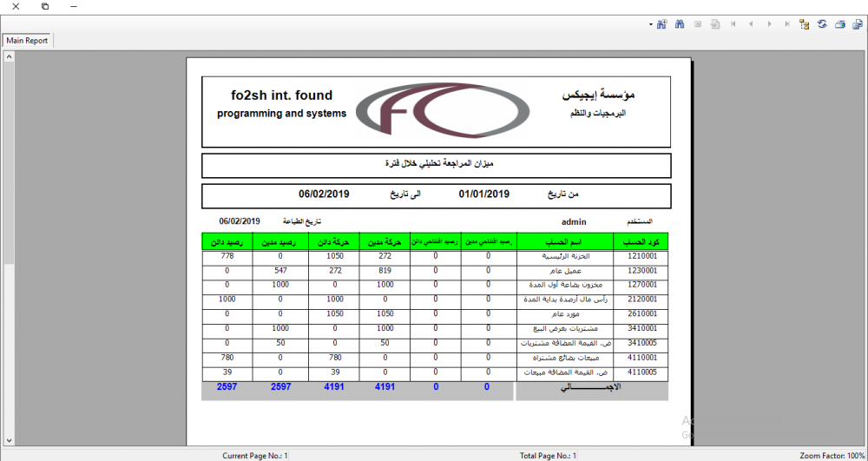This screenshot has width=868, height=461.
Task: Click account code 1270001
Action: click(642, 285)
